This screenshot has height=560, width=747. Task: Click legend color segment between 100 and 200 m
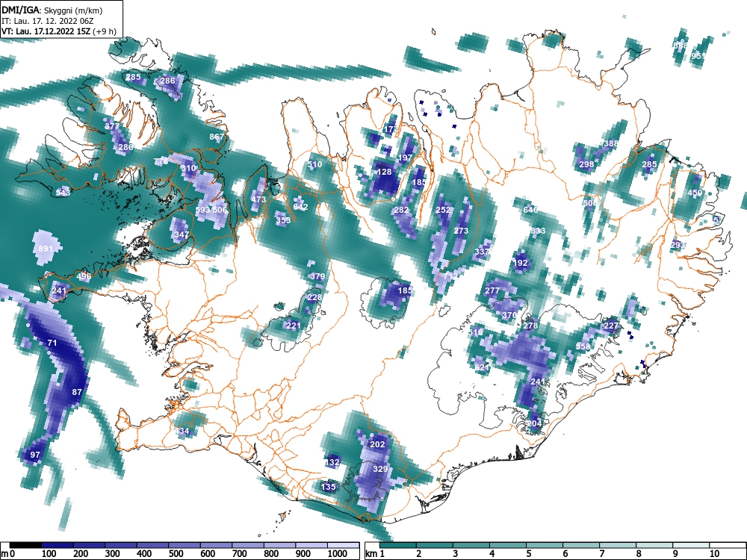point(58,545)
